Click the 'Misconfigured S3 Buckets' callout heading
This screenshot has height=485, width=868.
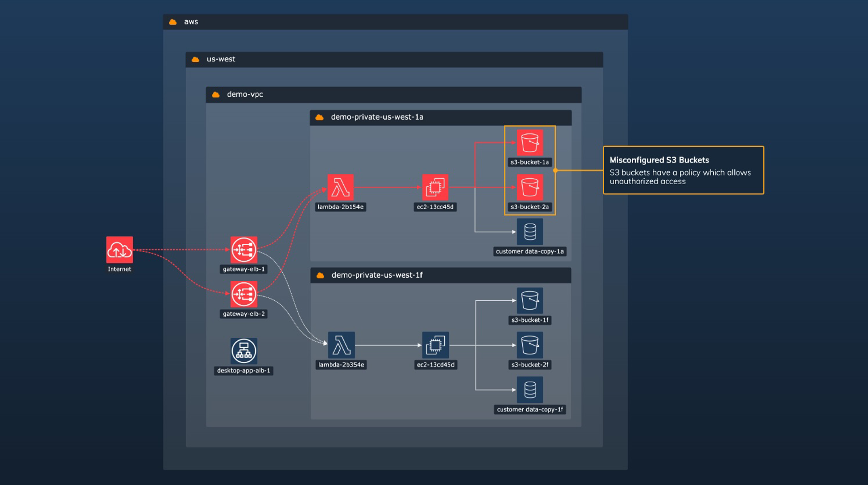[x=659, y=160]
